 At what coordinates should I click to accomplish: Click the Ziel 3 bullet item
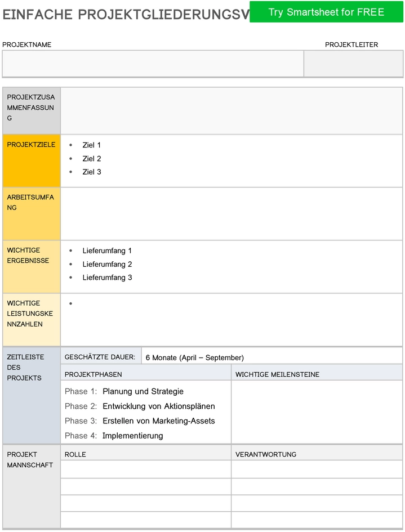[92, 172]
